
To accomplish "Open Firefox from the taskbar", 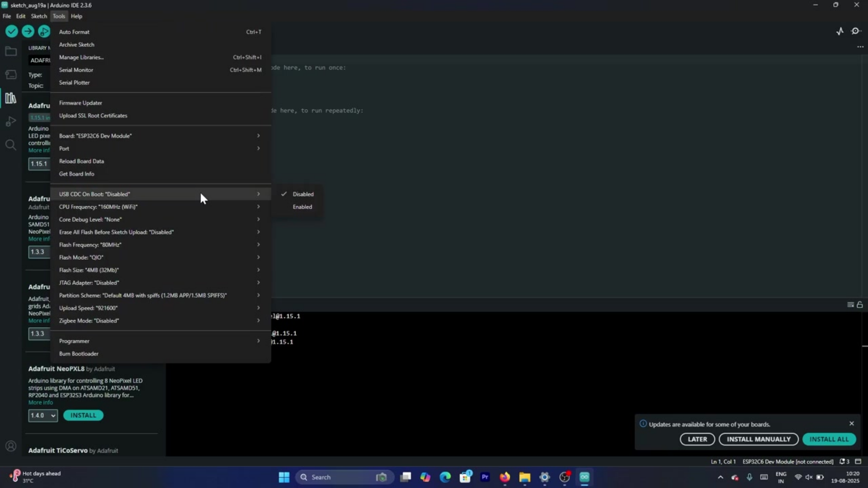I will [505, 477].
